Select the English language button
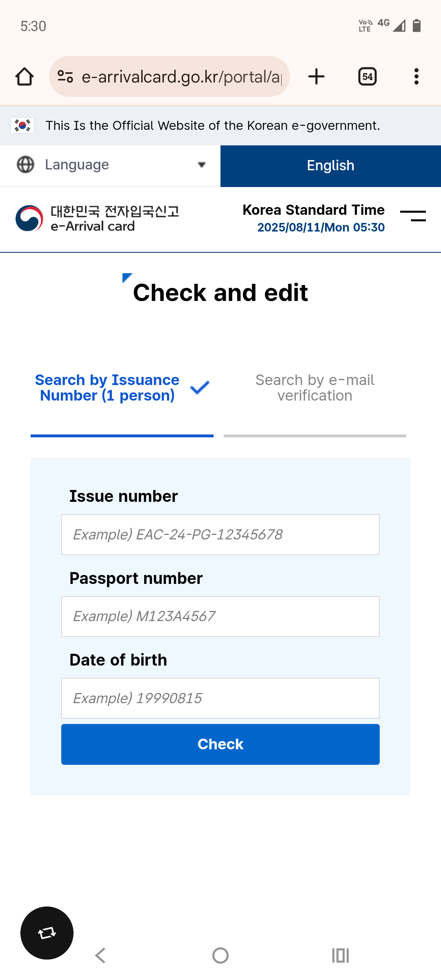441x980 pixels. [x=331, y=166]
